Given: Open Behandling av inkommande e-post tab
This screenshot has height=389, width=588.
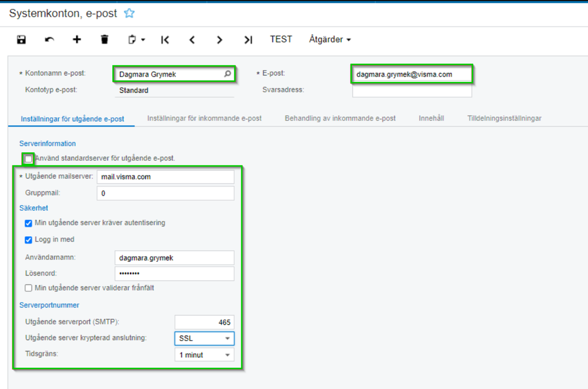Looking at the screenshot, I should pos(340,118).
